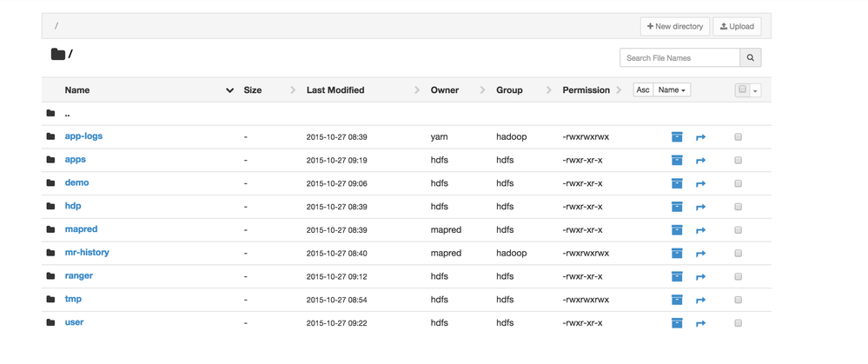Click the archive icon for demo folder
Viewport: 868px width, 364px height.
(677, 183)
